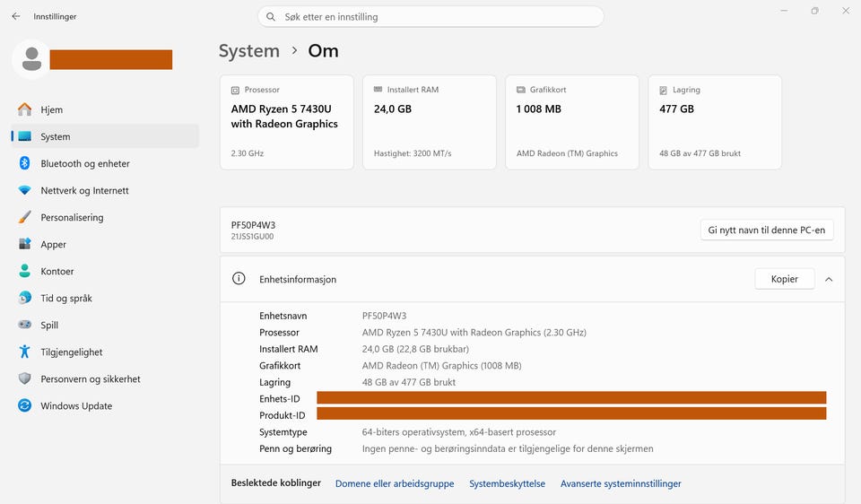The width and height of the screenshot is (861, 504).
Task: Click the Personalisering paintbrush icon
Action: click(x=25, y=217)
